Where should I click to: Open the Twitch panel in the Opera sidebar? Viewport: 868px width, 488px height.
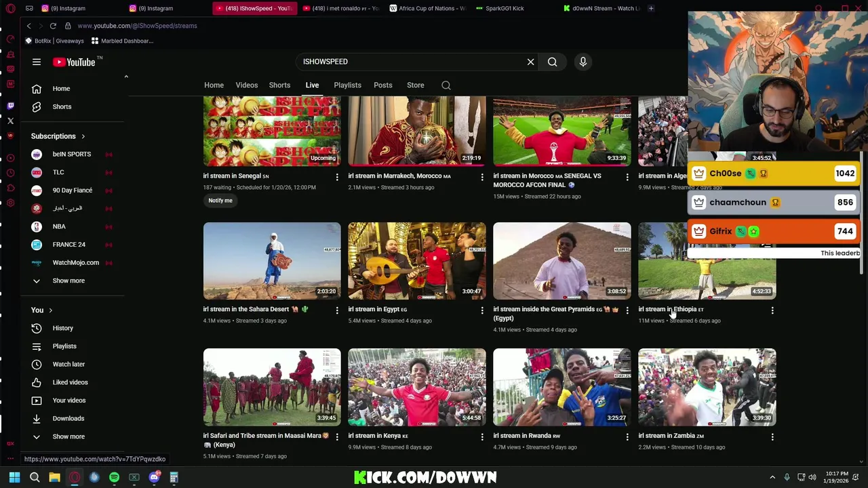pos(10,106)
